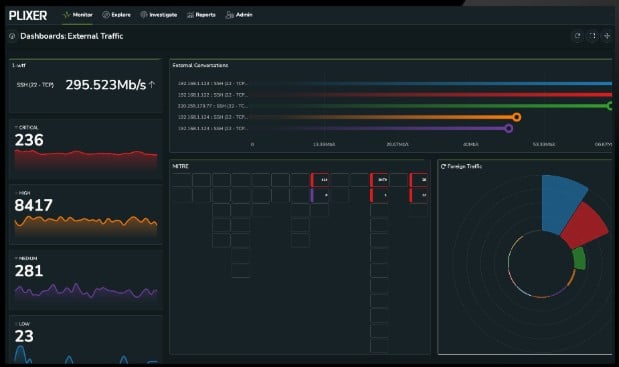Expand the Medium alarms arrow
Image resolution: width=619 pixels, height=367 pixels.
click(16, 258)
